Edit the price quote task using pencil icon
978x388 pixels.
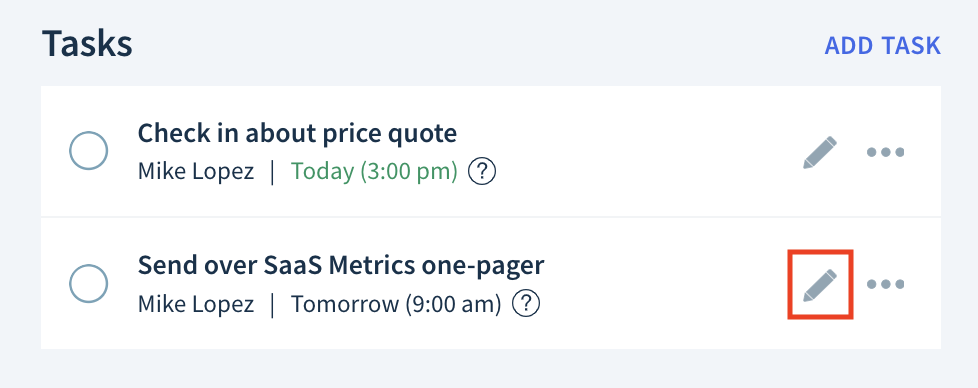click(820, 152)
